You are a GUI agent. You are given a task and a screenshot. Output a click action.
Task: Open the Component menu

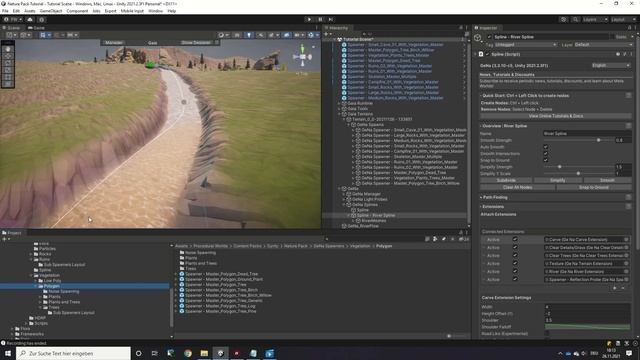pyautogui.click(x=77, y=11)
